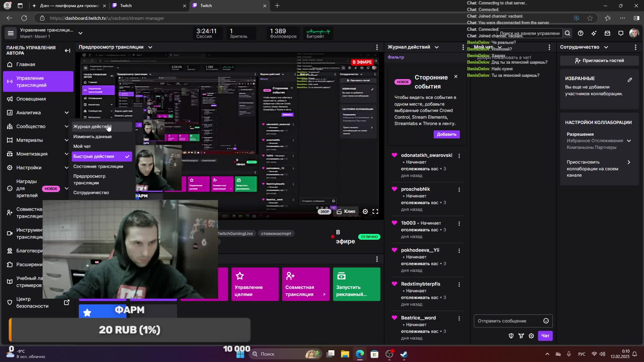The image size is (644, 362).
Task: Click the Добавить button
Action: pos(446,134)
